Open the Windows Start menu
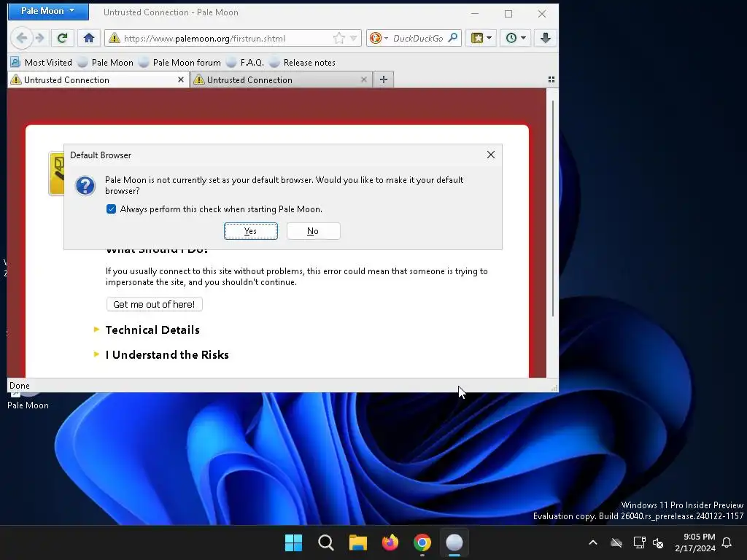Screen dimensions: 747x560 pos(293,542)
